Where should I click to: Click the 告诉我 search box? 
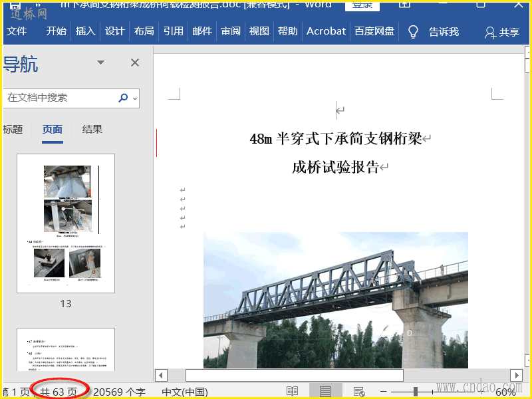444,32
